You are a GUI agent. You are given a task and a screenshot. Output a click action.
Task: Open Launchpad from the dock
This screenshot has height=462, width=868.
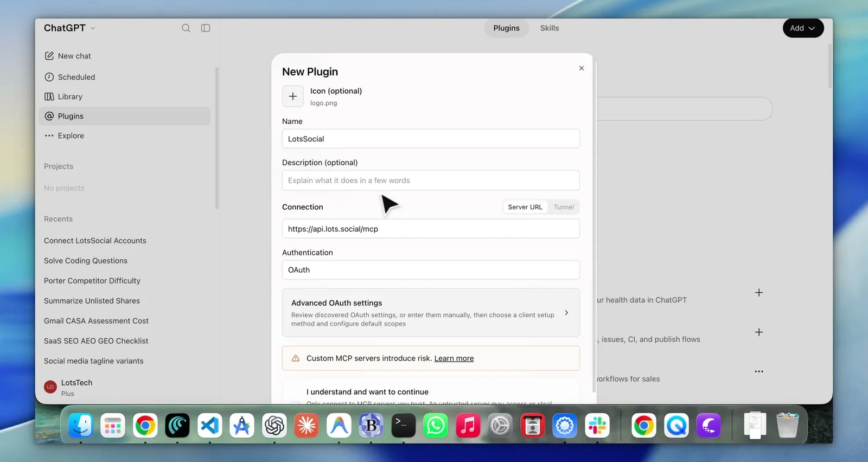113,426
